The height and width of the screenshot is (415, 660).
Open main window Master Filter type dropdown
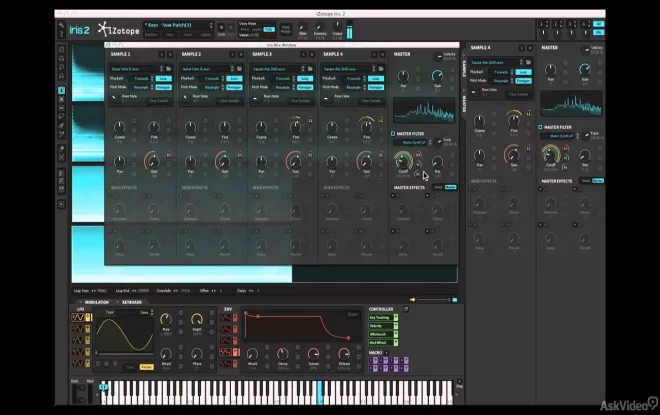click(560, 136)
